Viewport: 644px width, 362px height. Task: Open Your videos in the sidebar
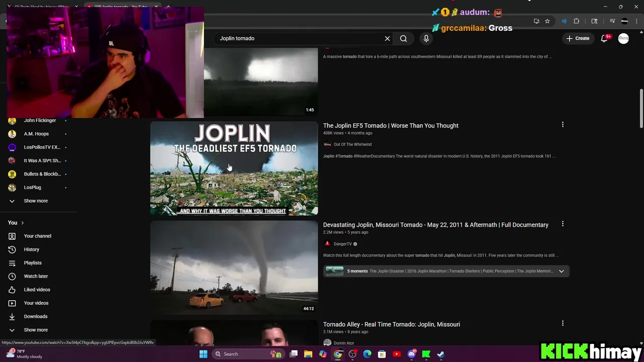pyautogui.click(x=36, y=303)
